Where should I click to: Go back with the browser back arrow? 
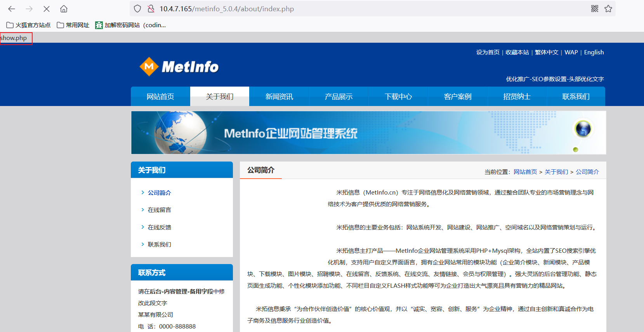pyautogui.click(x=12, y=9)
